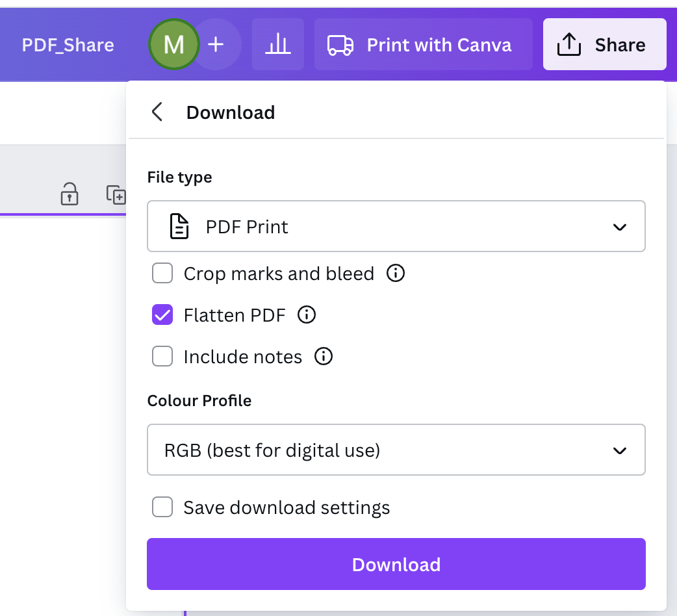Check Save download settings
Viewport: 677px width, 616px height.
pos(162,507)
